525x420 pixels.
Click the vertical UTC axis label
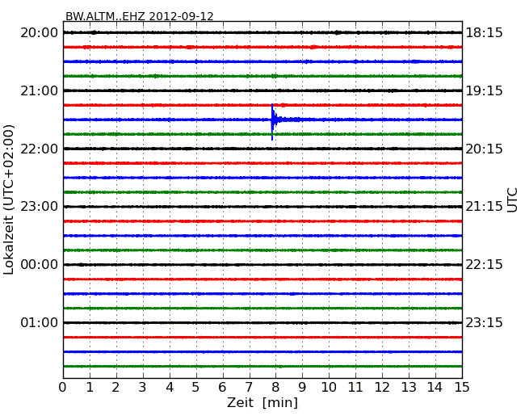pos(512,200)
